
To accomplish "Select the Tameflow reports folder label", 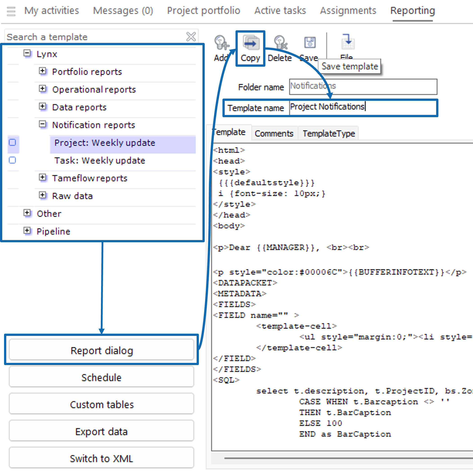I will (90, 178).
